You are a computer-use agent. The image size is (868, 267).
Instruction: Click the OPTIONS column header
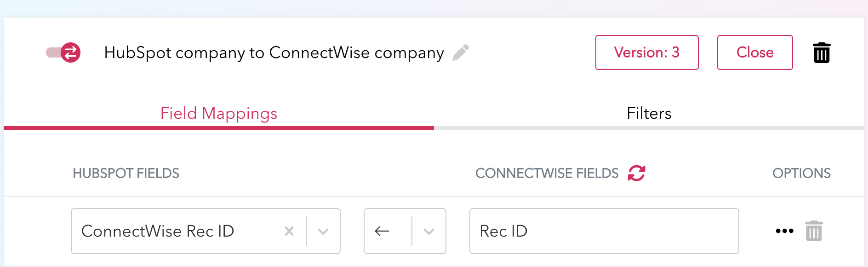click(801, 173)
